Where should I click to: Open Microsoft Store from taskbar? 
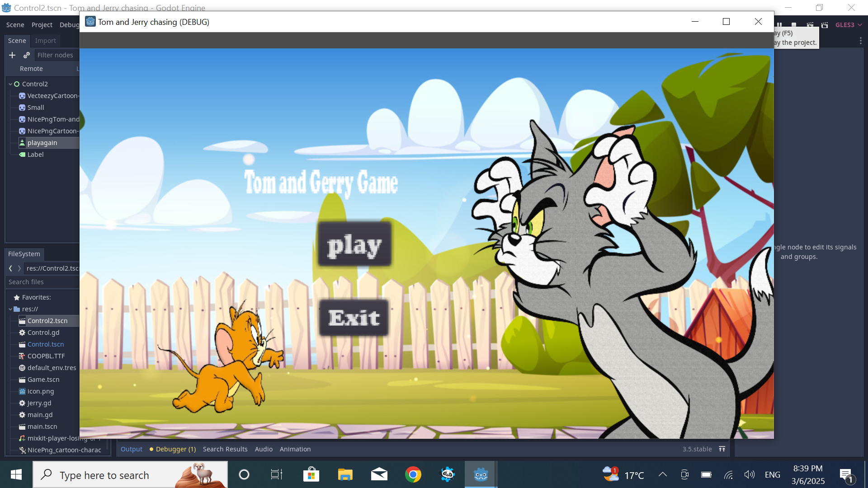(x=311, y=474)
